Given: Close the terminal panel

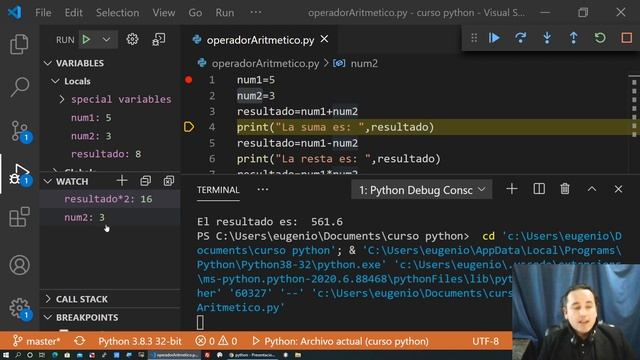Looking at the screenshot, I should 618,189.
